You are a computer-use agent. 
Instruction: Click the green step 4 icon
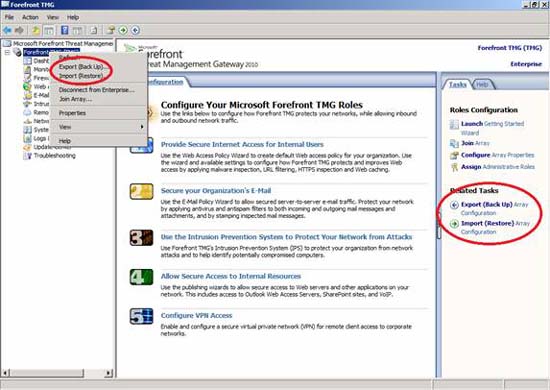pyautogui.click(x=141, y=277)
